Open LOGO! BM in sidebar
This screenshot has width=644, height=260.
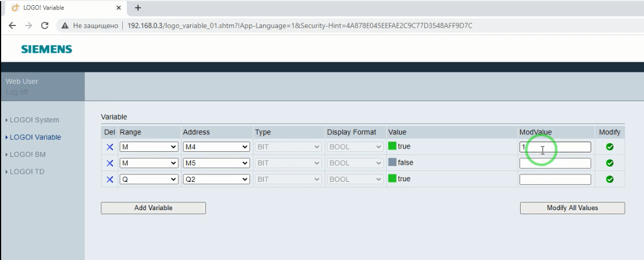click(28, 154)
